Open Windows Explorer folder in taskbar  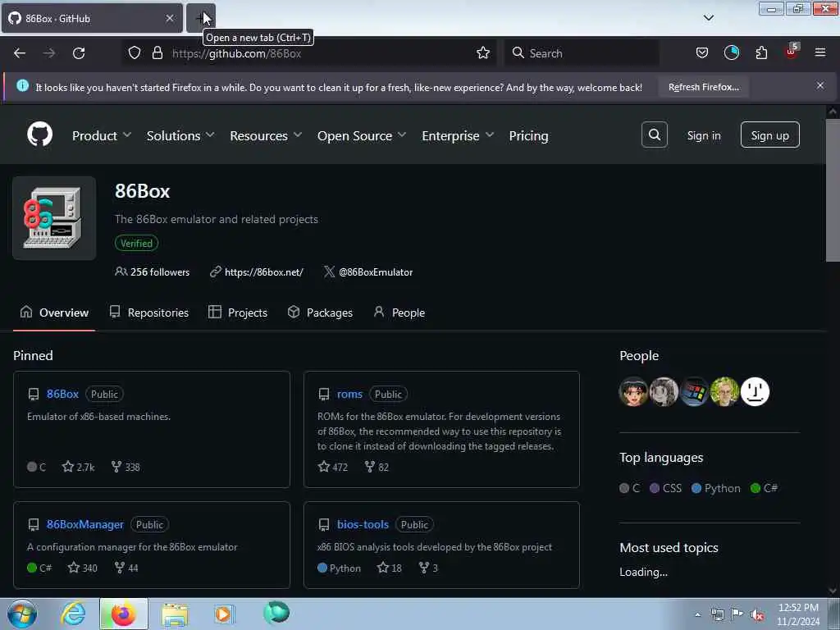(175, 614)
